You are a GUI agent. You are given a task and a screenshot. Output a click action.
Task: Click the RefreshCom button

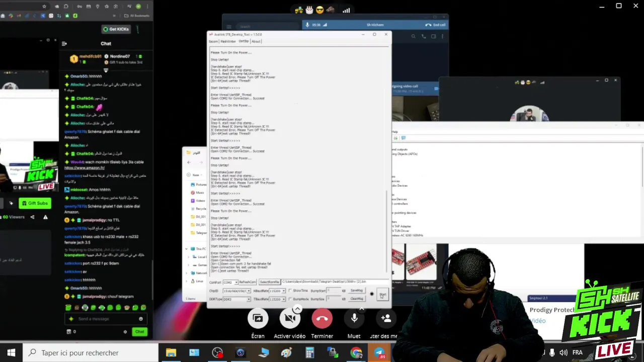coord(248,282)
